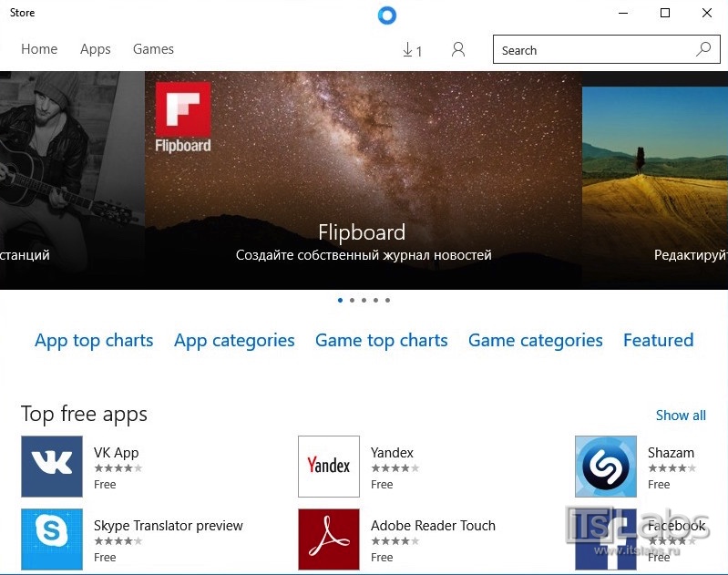The height and width of the screenshot is (575, 728).
Task: Minimize the Store window
Action: 623,13
